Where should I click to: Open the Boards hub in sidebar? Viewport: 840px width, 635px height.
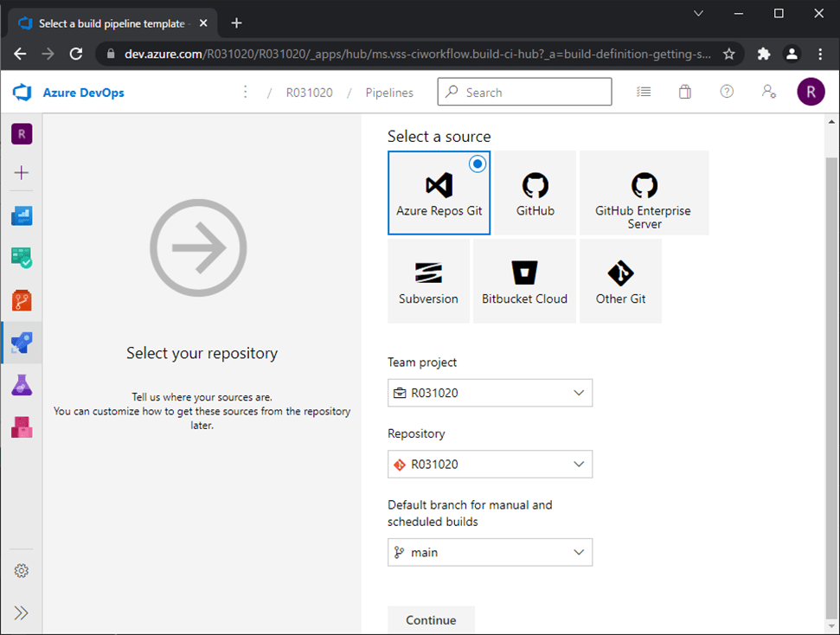pyautogui.click(x=22, y=258)
